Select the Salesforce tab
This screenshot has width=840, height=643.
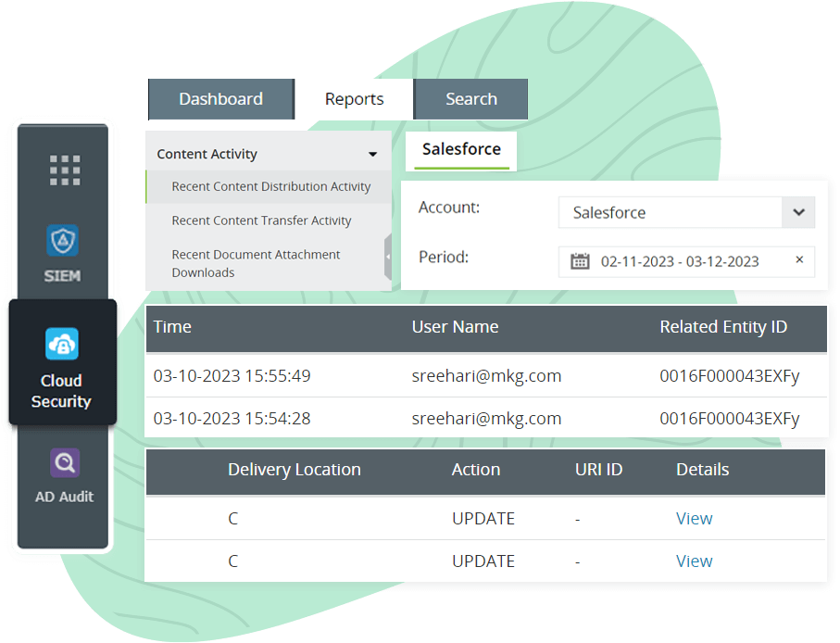tap(460, 150)
